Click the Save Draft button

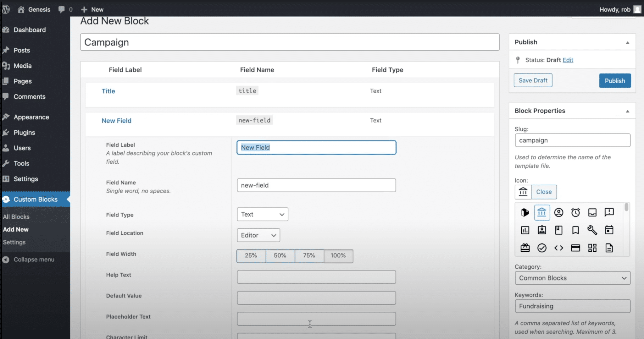tap(533, 80)
